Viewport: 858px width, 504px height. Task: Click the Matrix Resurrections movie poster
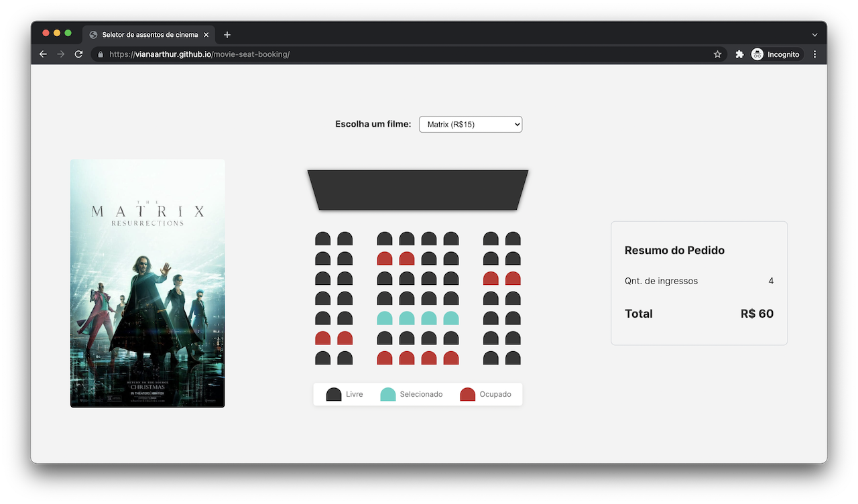click(147, 283)
